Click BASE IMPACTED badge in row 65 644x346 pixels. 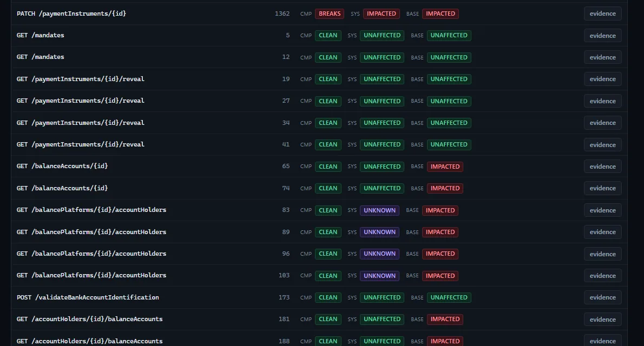pyautogui.click(x=445, y=166)
